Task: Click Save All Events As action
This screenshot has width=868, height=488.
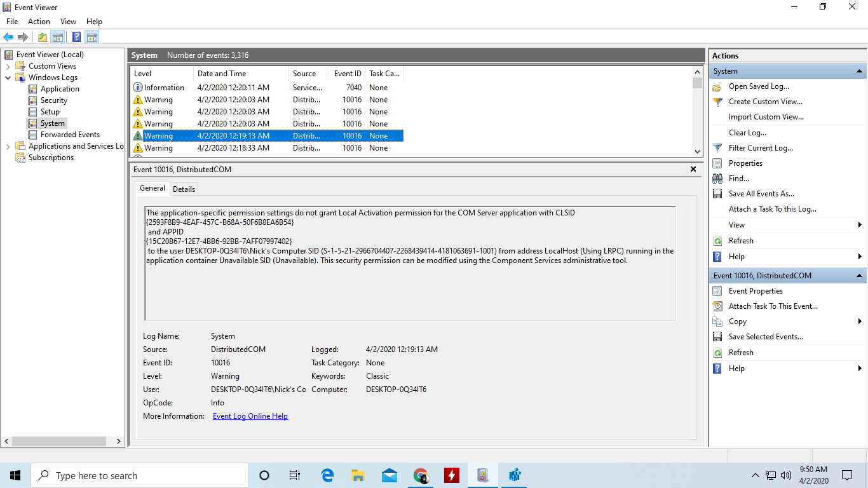Action: [x=761, y=194]
